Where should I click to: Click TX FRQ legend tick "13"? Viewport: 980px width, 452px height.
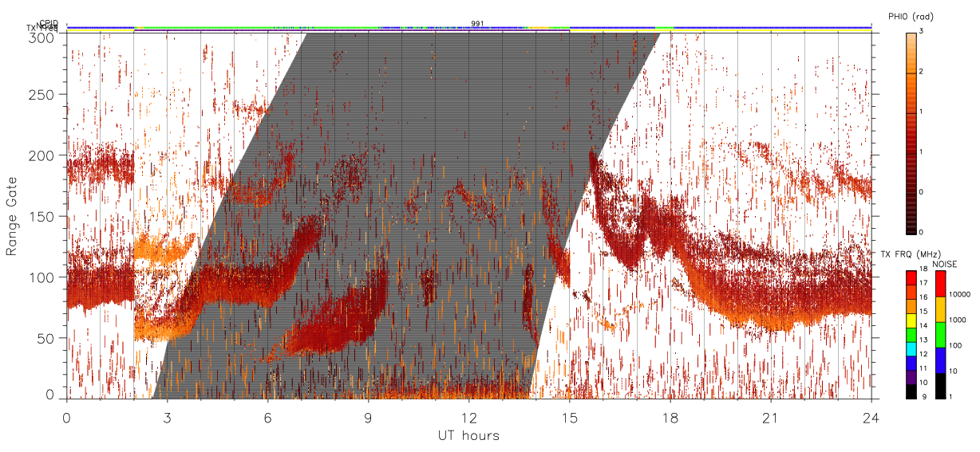[923, 340]
